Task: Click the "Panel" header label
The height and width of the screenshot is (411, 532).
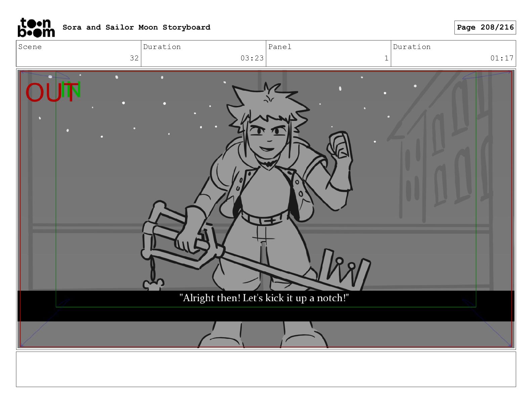Action: pyautogui.click(x=279, y=47)
